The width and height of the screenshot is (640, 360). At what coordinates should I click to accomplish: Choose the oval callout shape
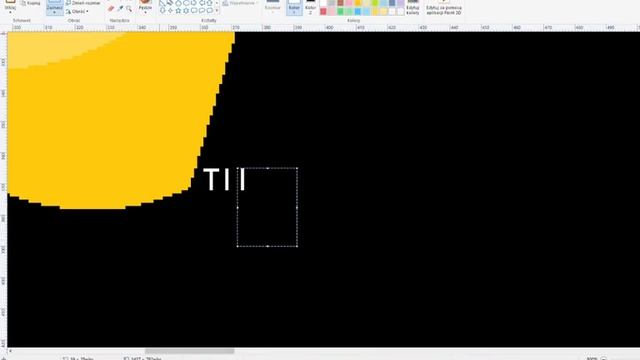click(202, 11)
